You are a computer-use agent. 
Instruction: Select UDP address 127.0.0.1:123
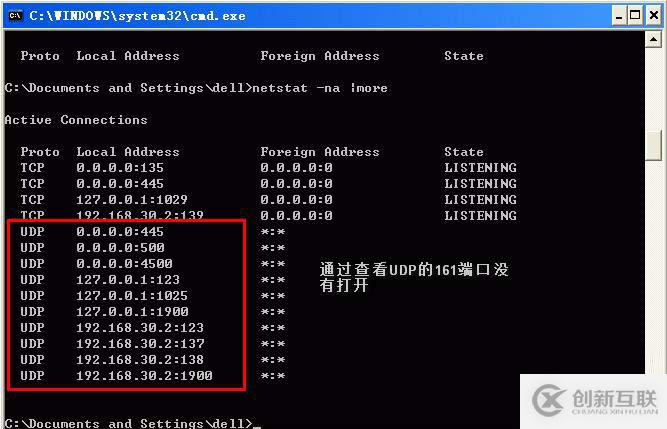pyautogui.click(x=128, y=280)
